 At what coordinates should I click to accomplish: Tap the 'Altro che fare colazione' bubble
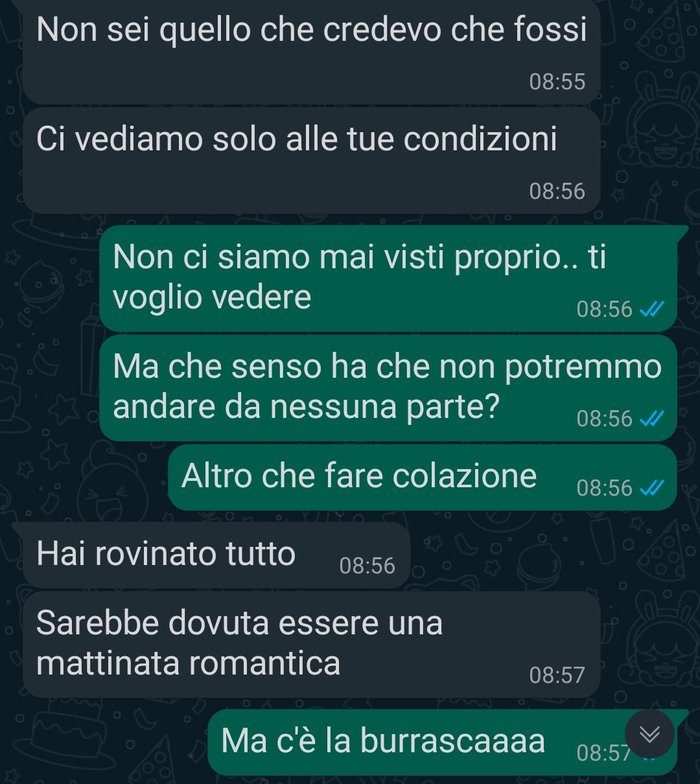pos(423,478)
